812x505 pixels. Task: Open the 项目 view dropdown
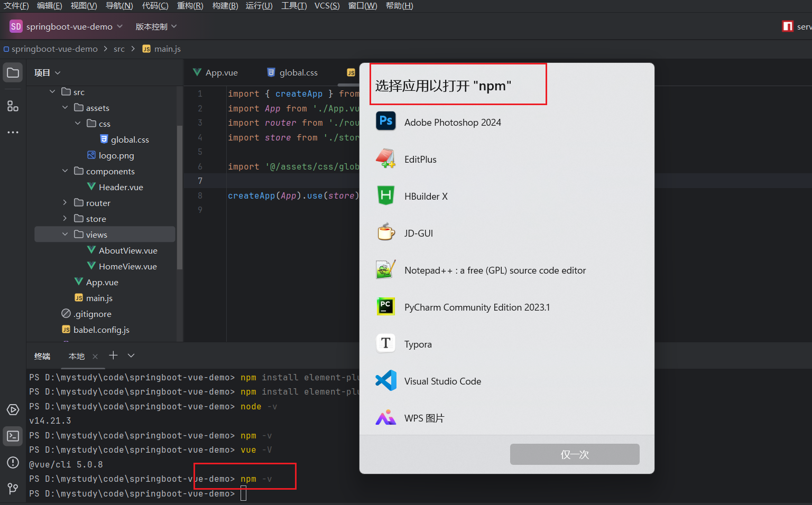pos(47,73)
